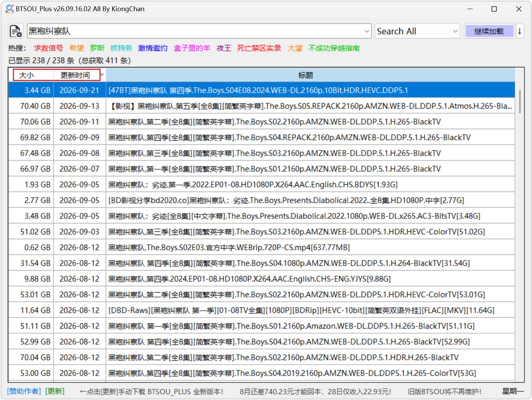The width and height of the screenshot is (532, 400).
Task: Search the hot keyword 激情邀约
Action: (x=153, y=48)
